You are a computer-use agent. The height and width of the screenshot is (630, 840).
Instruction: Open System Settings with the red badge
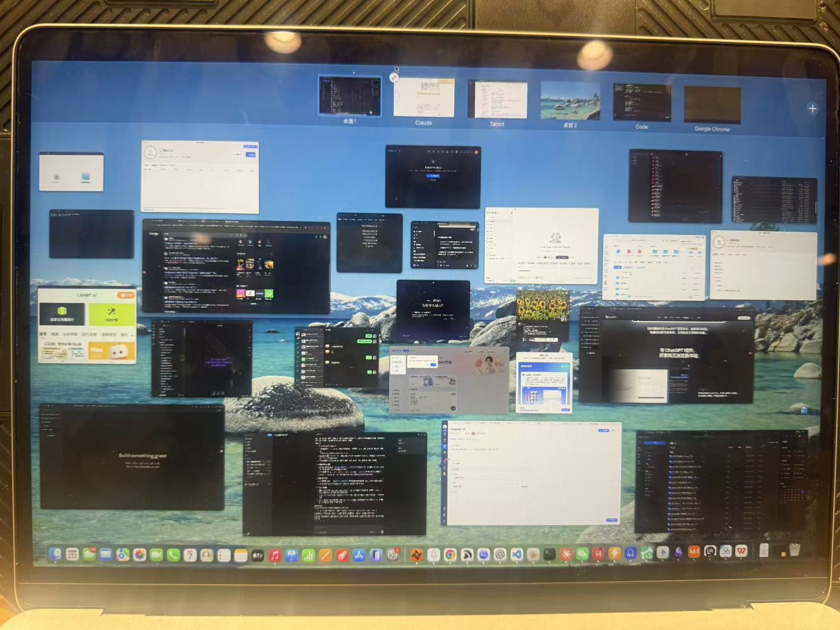[393, 555]
